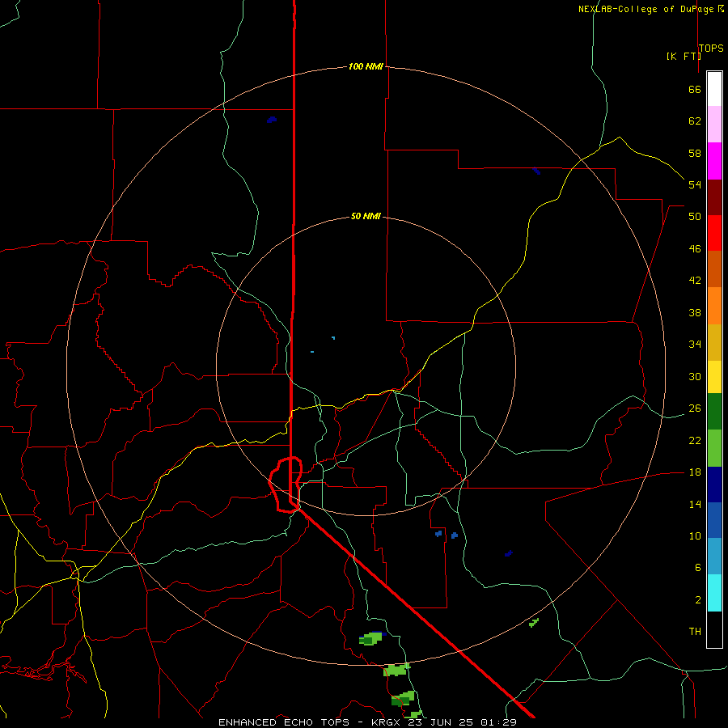728x728 pixels.
Task: Select the dark green legend swatch
Action: pos(714,411)
